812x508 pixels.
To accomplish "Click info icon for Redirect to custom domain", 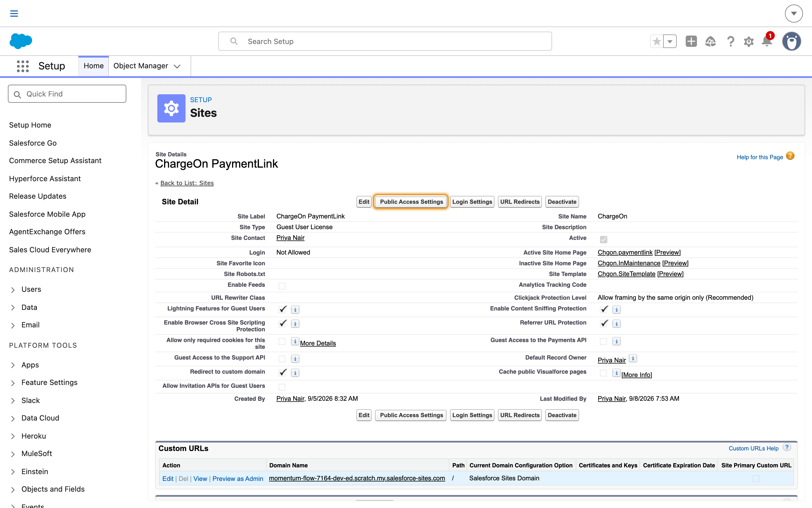I will [295, 373].
